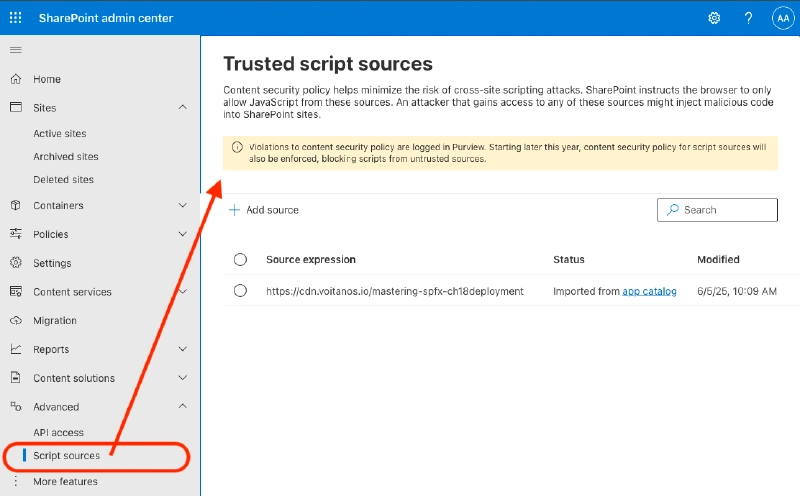This screenshot has height=496, width=800.
Task: Select Script sources in navigation
Action: 66,455
